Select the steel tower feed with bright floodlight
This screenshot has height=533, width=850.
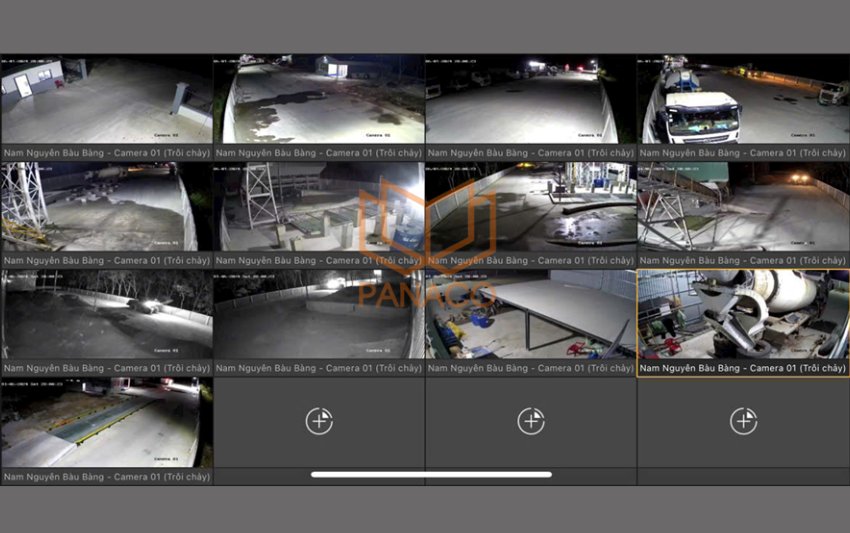[318, 207]
